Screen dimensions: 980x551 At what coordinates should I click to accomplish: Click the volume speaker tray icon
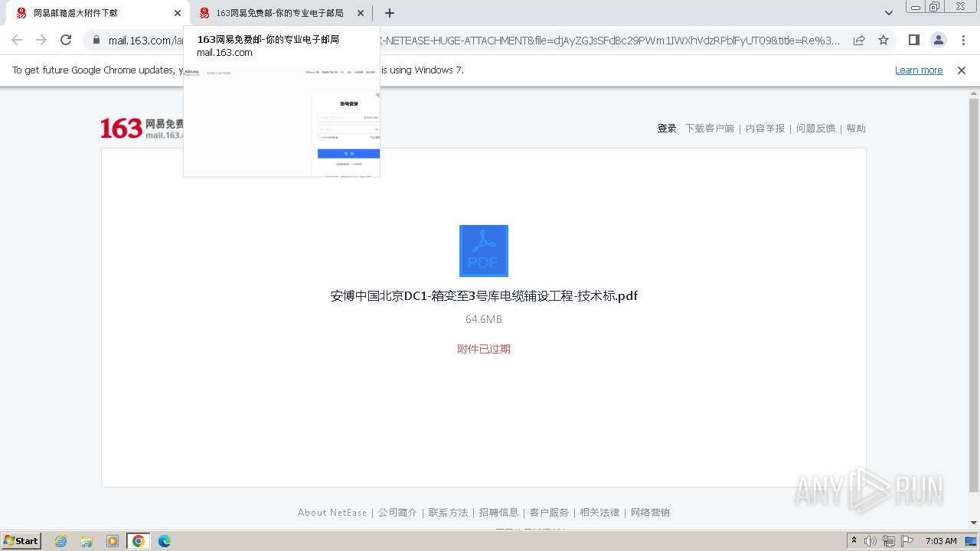(871, 541)
